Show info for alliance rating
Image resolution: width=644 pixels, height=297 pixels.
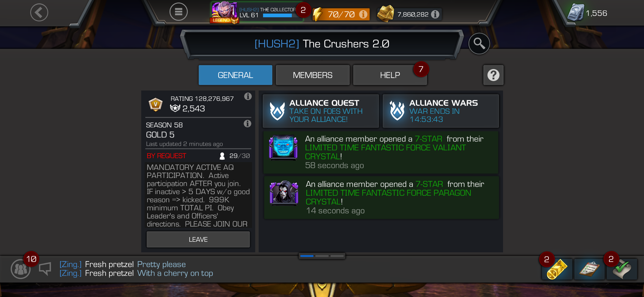[x=248, y=96]
